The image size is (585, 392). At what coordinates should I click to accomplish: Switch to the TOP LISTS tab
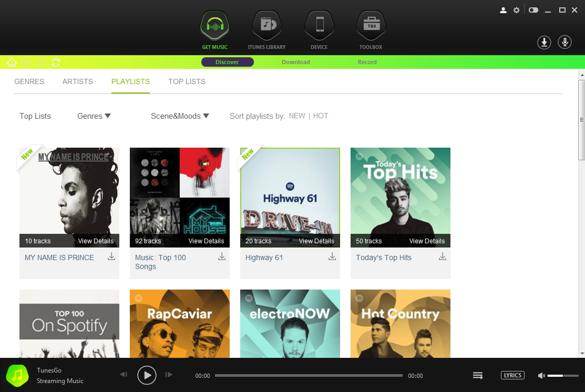[187, 81]
